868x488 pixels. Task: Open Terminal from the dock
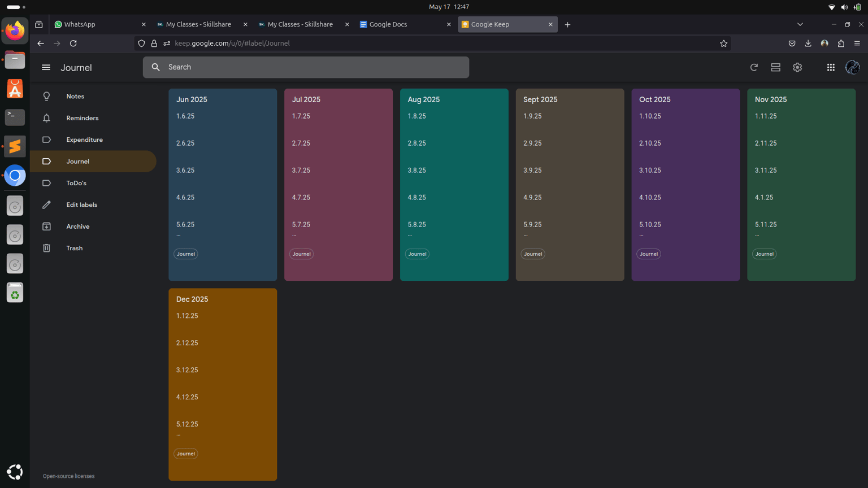coord(15,117)
